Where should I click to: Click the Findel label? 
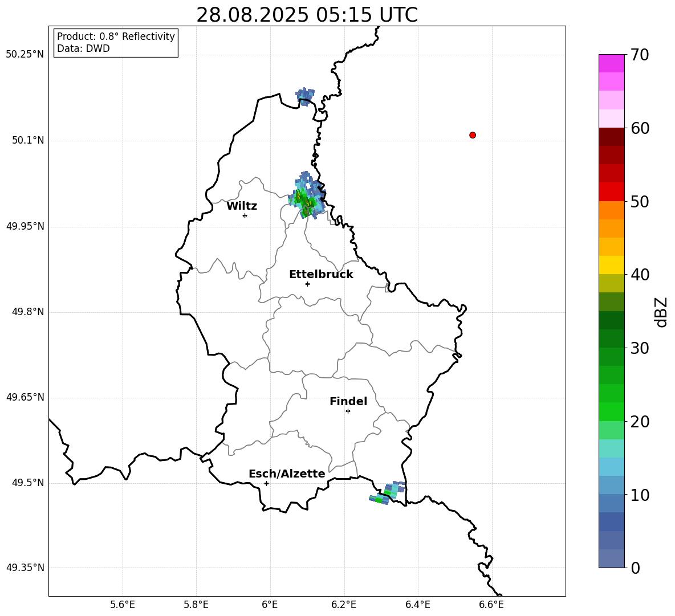click(348, 402)
